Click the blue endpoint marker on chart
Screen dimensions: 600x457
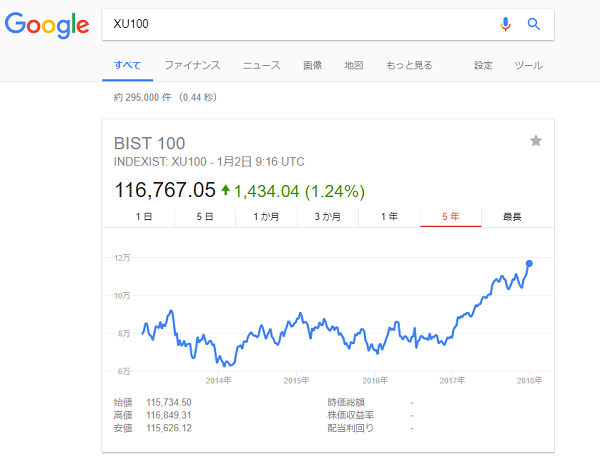(x=529, y=264)
